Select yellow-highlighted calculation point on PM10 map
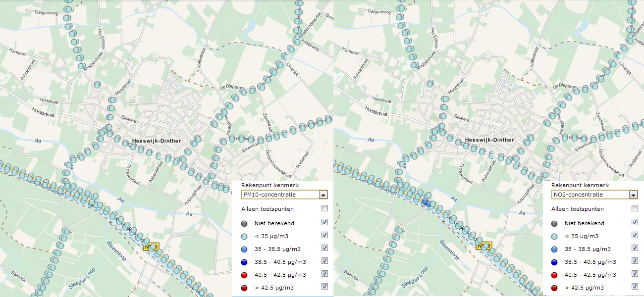 [x=150, y=246]
